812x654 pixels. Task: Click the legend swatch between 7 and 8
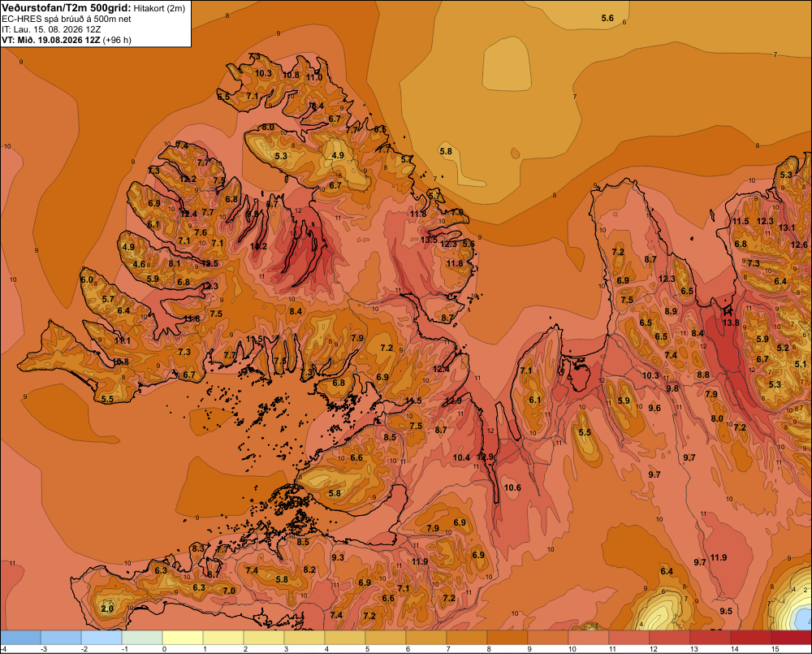click(x=467, y=638)
